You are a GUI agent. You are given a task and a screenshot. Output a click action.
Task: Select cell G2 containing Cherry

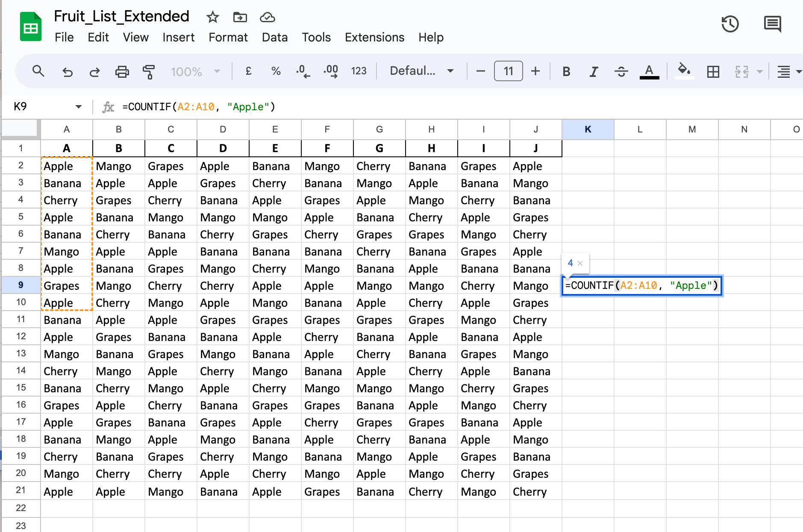[x=379, y=166]
